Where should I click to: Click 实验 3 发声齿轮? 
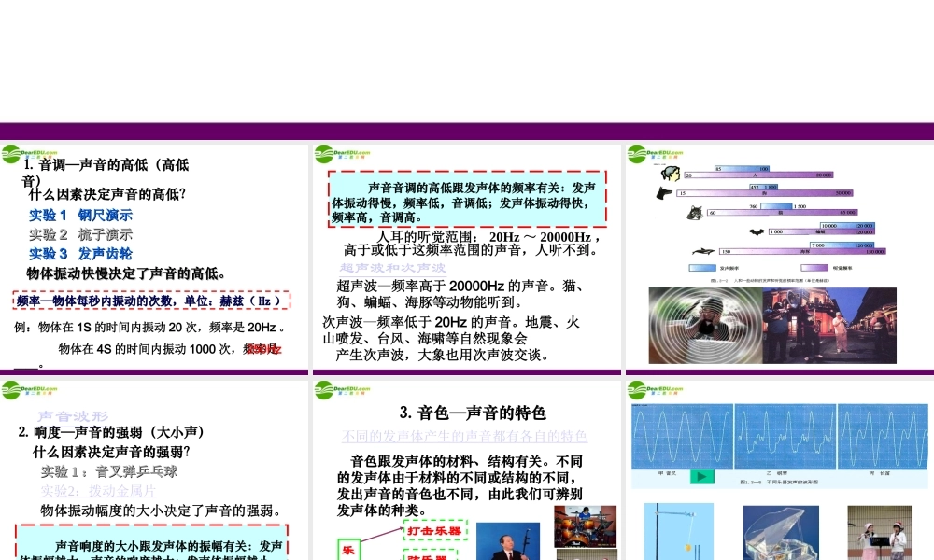80,254
